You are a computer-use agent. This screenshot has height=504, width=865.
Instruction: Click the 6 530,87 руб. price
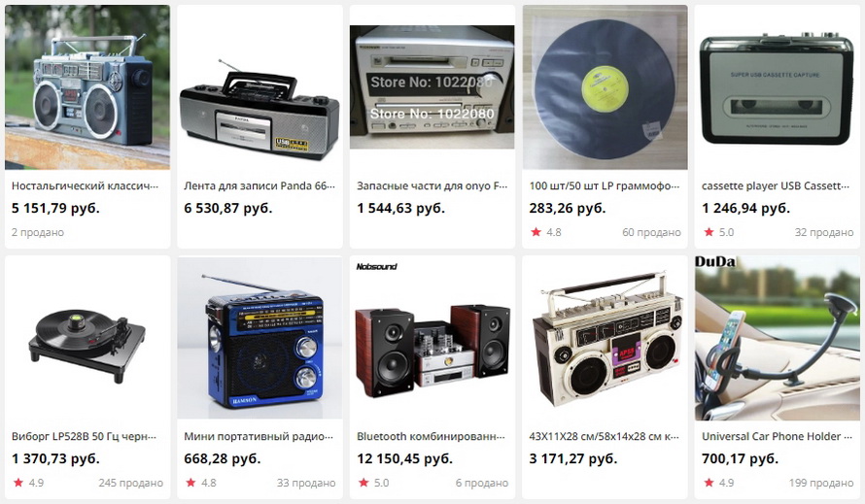(228, 209)
